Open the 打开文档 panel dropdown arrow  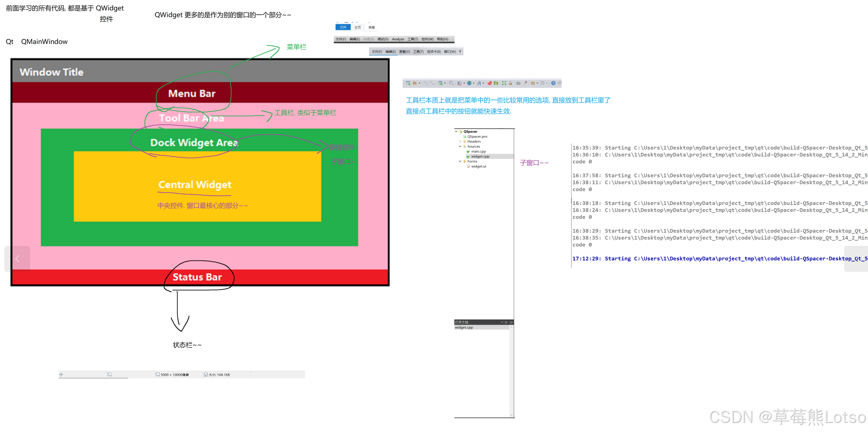[x=502, y=322]
